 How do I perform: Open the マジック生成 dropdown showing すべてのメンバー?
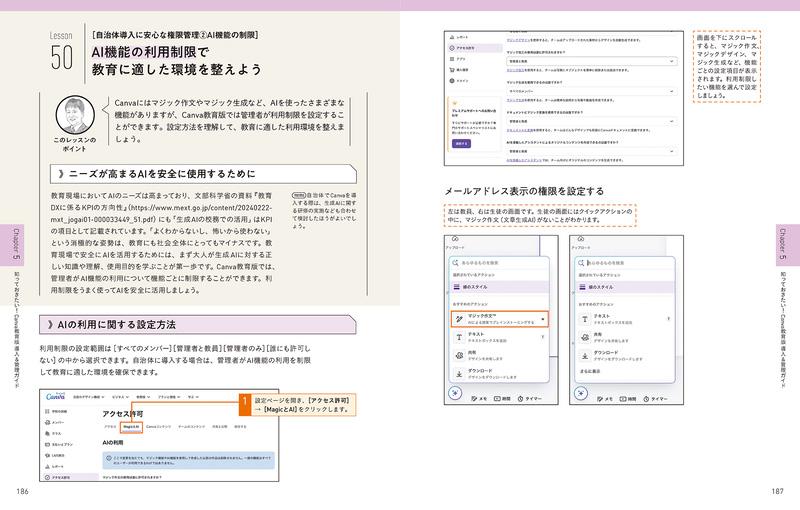(592, 91)
